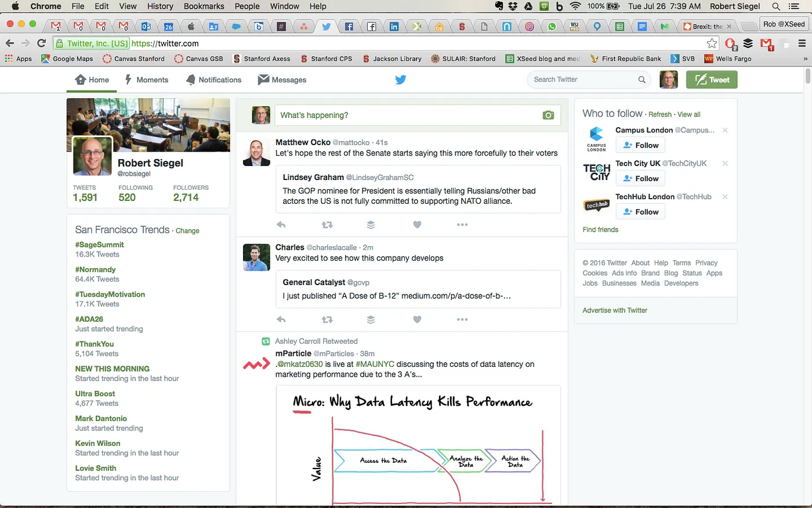Open Robert Siegel profile photo
Image resolution: width=812 pixels, height=508 pixels.
pos(92,156)
